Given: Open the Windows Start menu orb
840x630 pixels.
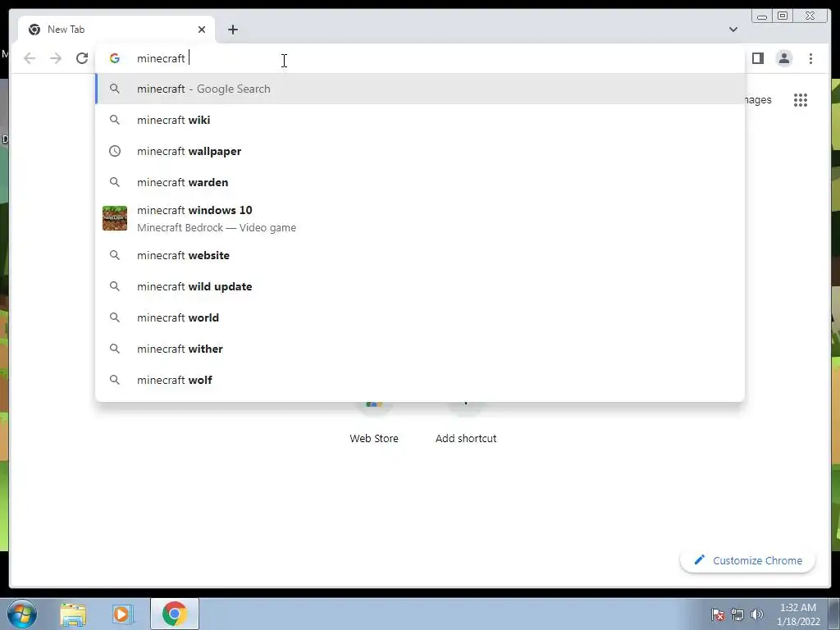Looking at the screenshot, I should [22, 614].
